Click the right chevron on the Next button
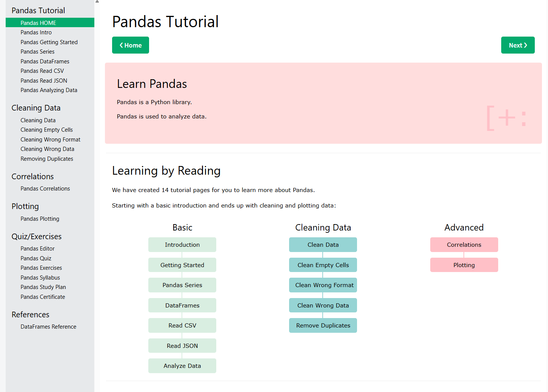The height and width of the screenshot is (392, 548). coord(525,45)
